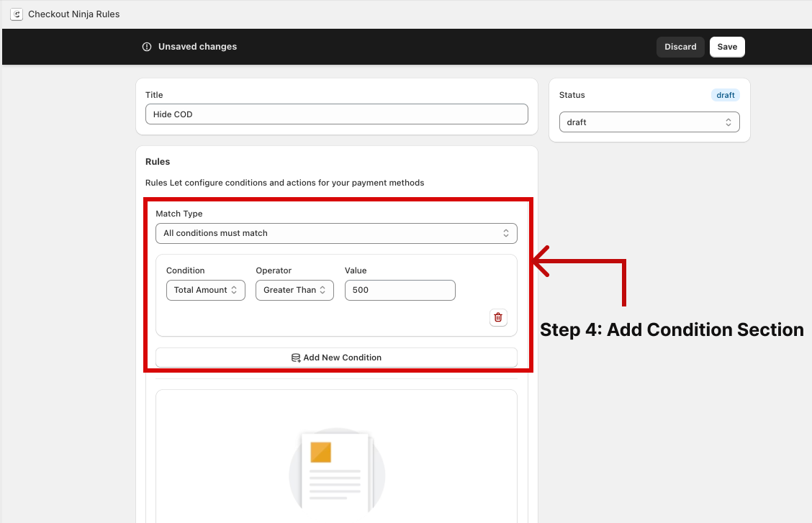Click the Checkout Ninja app logo icon
812x523 pixels.
16,14
